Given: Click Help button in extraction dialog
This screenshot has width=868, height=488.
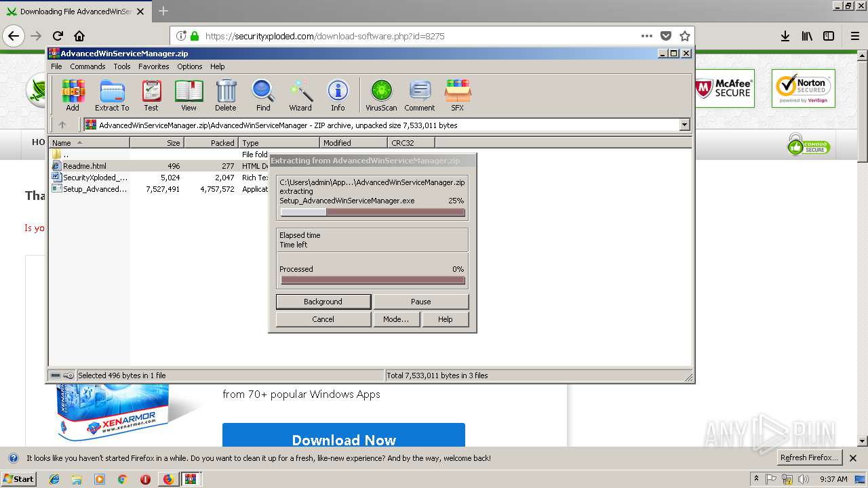Looking at the screenshot, I should (x=446, y=319).
